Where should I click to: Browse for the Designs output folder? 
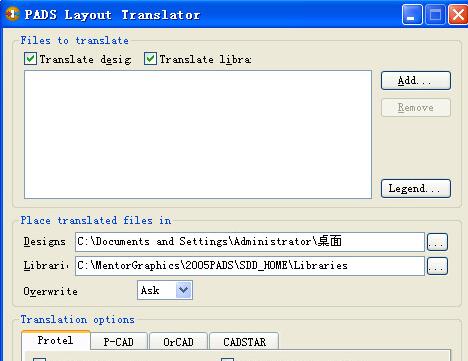tap(437, 242)
